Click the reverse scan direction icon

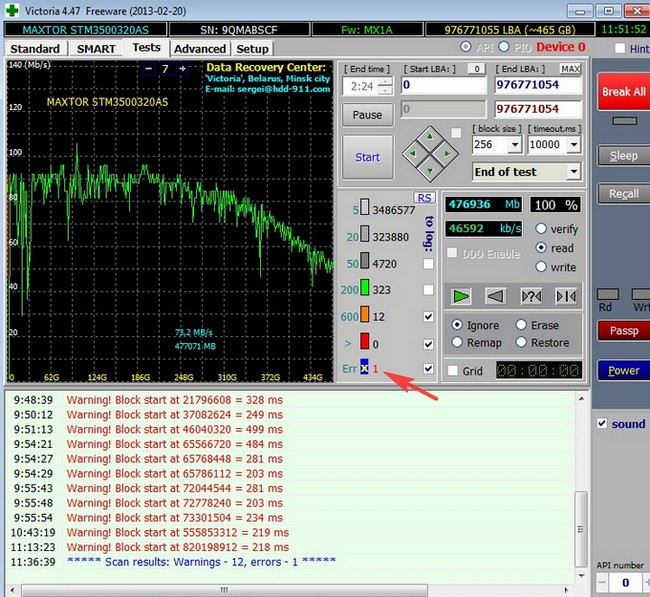click(x=494, y=296)
